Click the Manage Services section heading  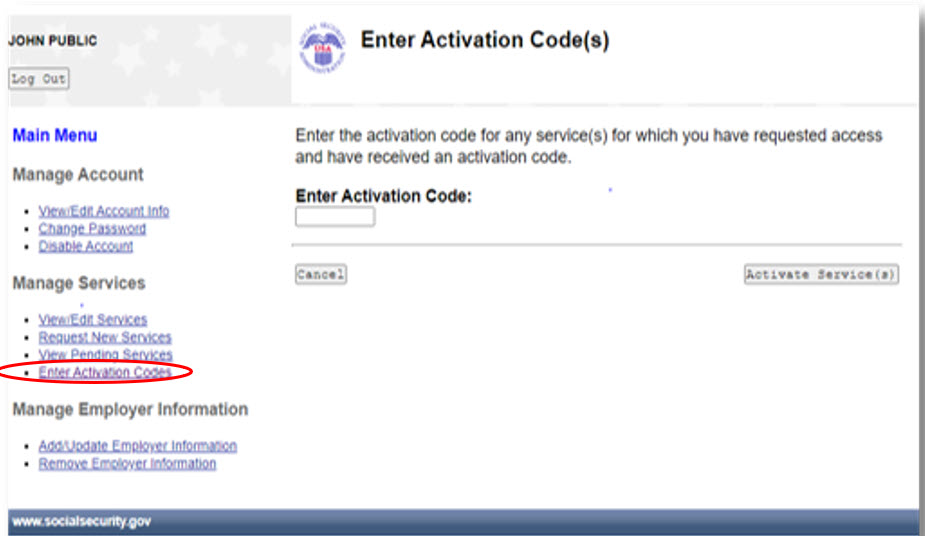(79, 283)
